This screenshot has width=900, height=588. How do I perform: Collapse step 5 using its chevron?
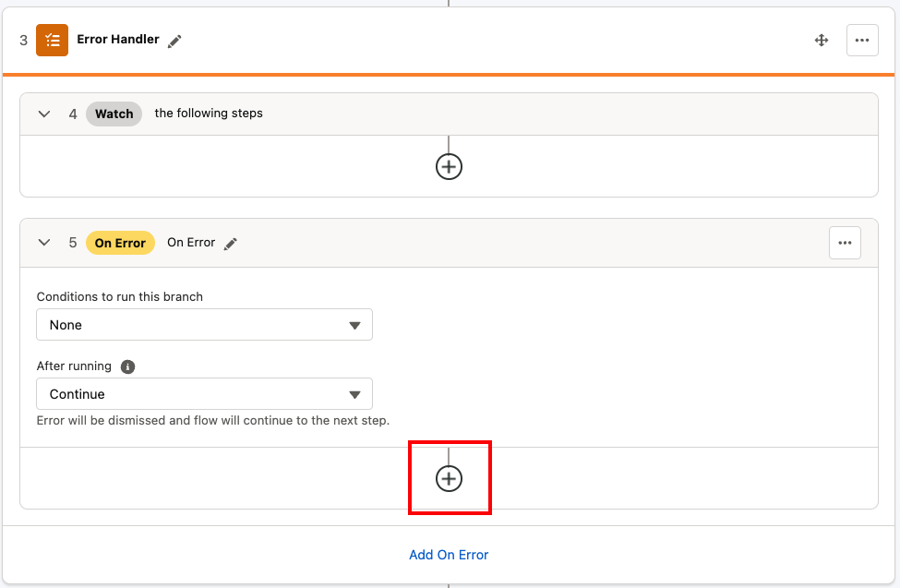pyautogui.click(x=44, y=243)
